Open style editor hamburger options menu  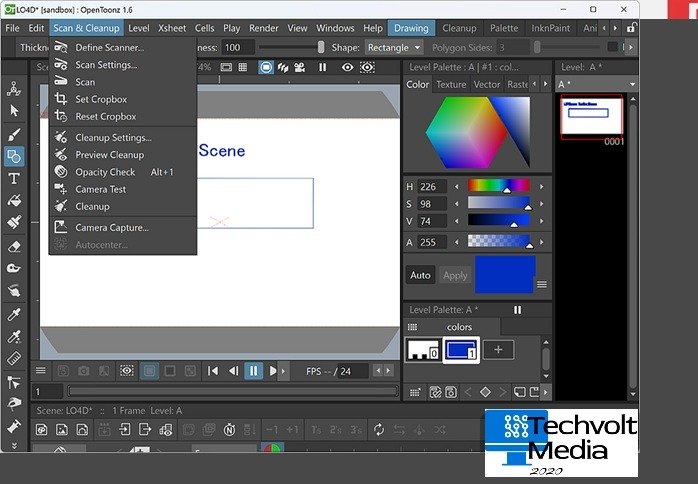coord(542,284)
